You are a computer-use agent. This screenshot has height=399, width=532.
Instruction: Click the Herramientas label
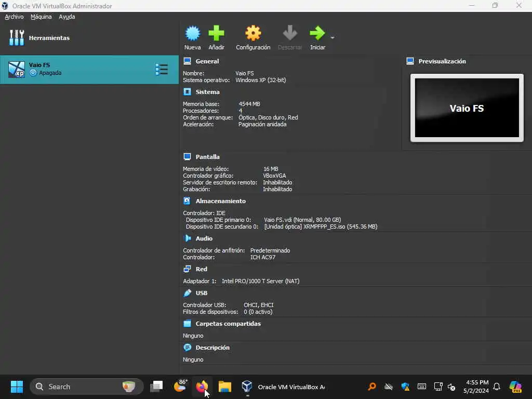49,38
